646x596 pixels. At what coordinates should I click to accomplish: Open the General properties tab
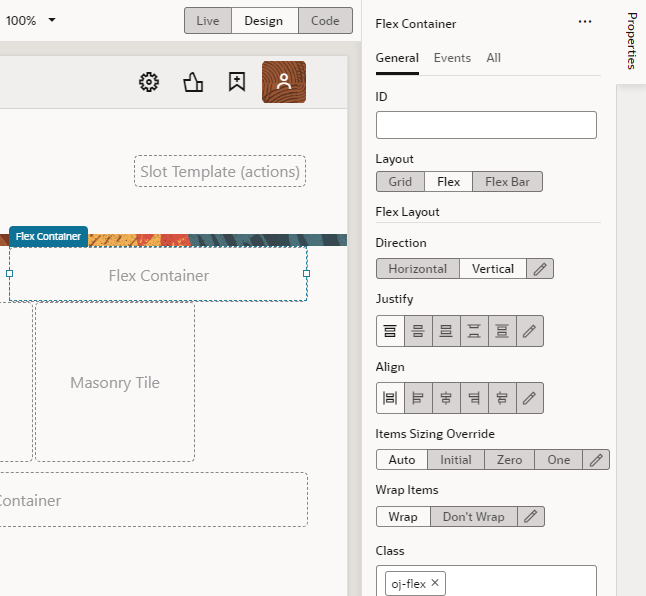(x=397, y=58)
